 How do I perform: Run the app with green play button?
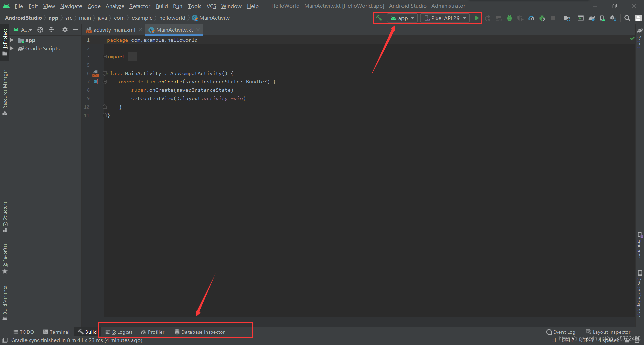coord(477,18)
